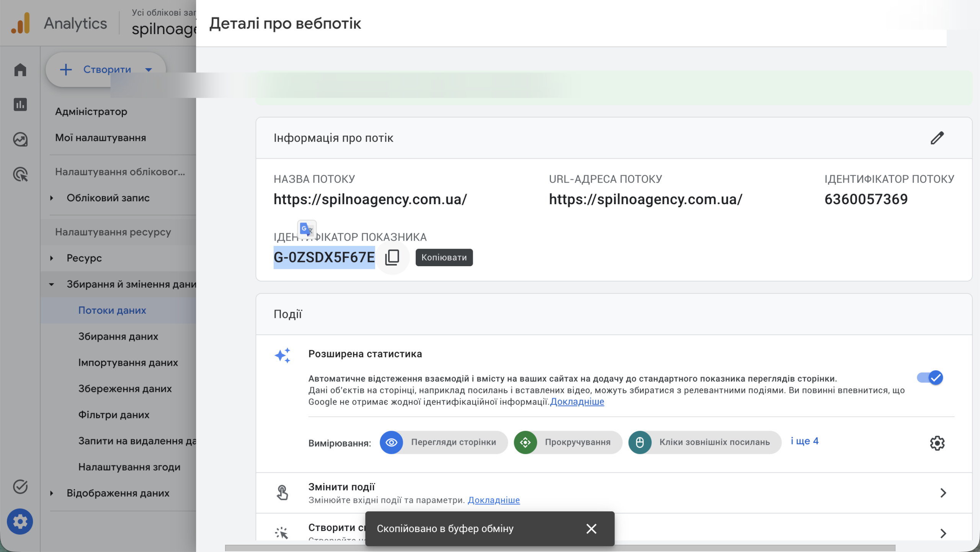Click the Create custom events cursor icon

click(282, 533)
